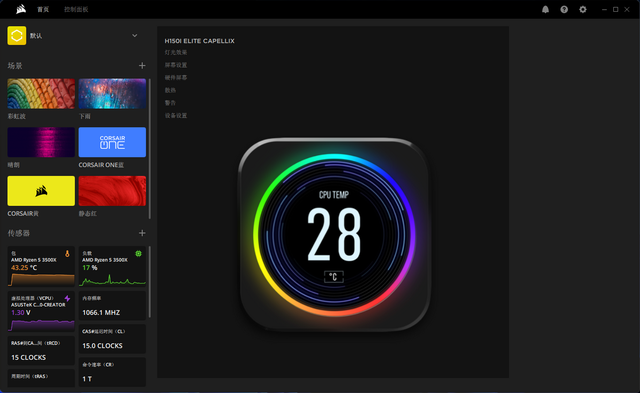Viewport: 640px width, 393px height.
Task: Select the 彩虹波 rainbow wave scene thumbnail
Action: (41, 93)
